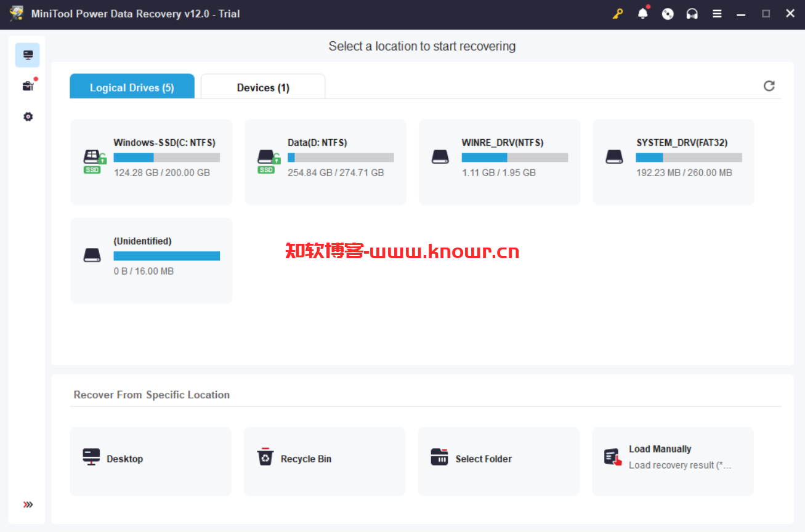Click the Load Manually icon

tap(613, 457)
